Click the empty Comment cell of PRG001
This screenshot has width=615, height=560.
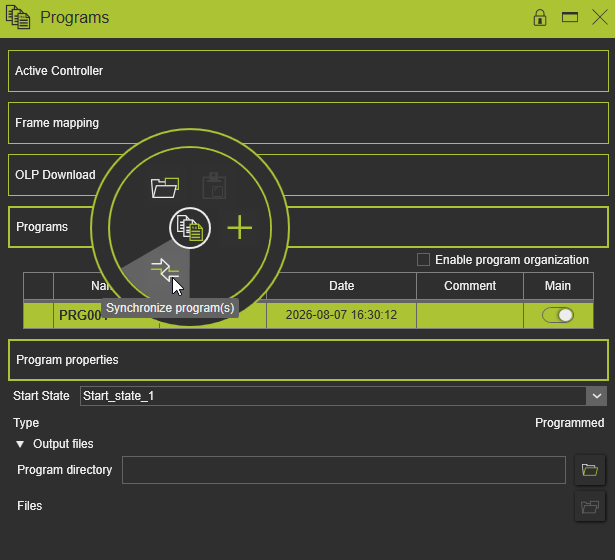pos(470,315)
